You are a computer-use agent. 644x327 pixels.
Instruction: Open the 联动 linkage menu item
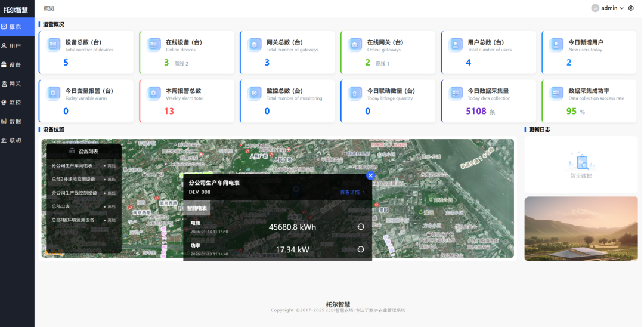(17, 140)
